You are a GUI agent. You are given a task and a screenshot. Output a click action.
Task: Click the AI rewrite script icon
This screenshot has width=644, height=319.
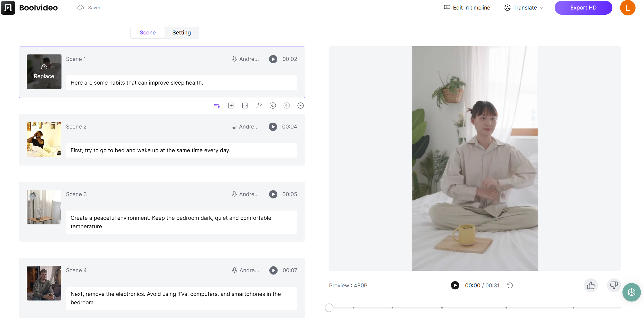pos(217,106)
